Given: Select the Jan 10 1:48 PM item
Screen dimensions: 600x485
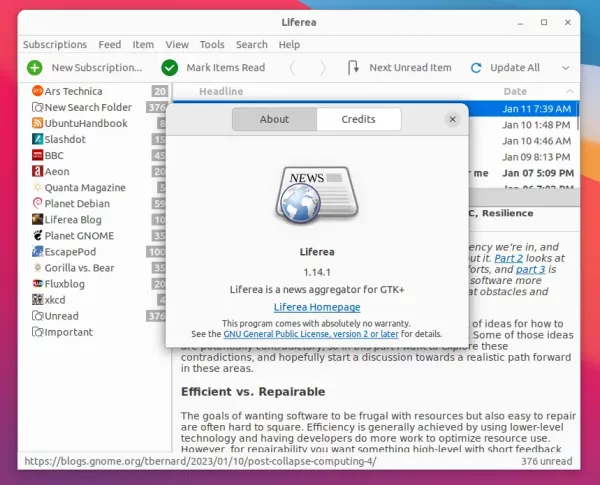Looking at the screenshot, I should [536, 125].
